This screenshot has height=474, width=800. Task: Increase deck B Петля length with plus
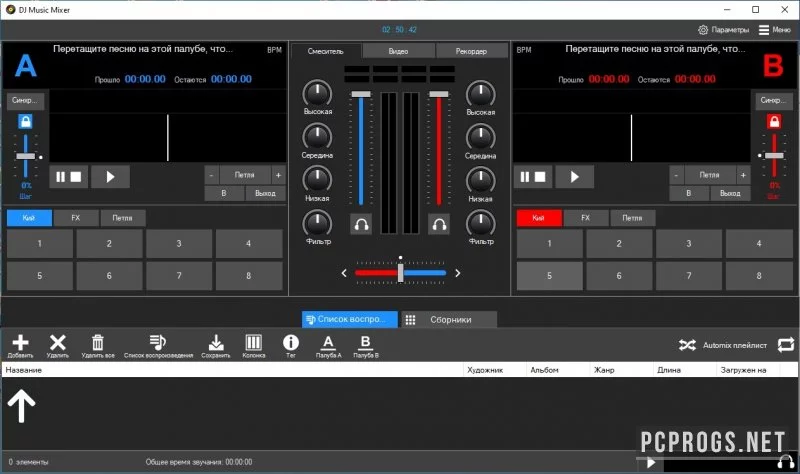[x=743, y=175]
